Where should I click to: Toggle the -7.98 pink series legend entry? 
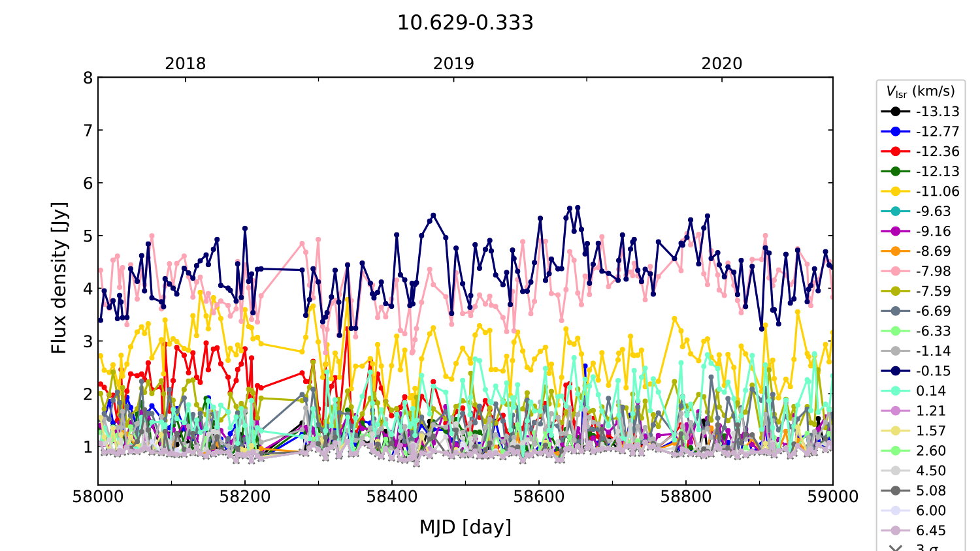click(918, 271)
